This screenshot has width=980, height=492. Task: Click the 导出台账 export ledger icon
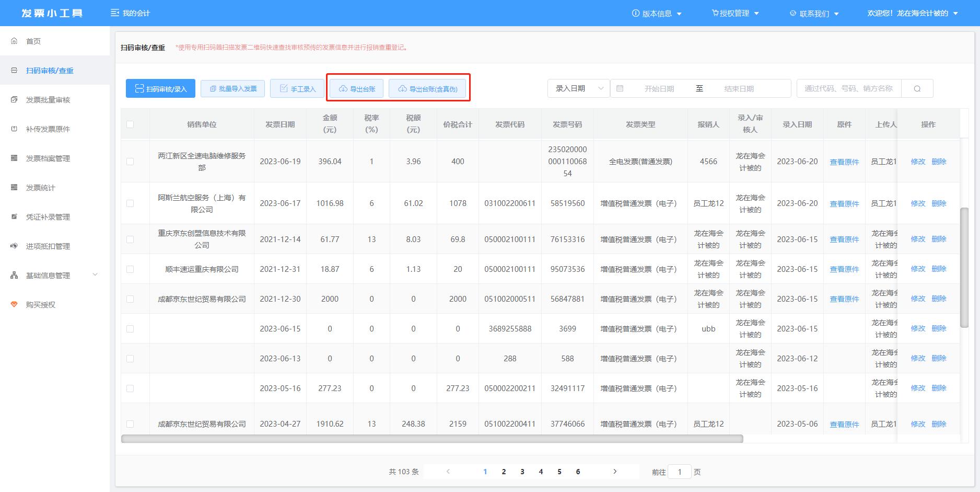(x=356, y=88)
